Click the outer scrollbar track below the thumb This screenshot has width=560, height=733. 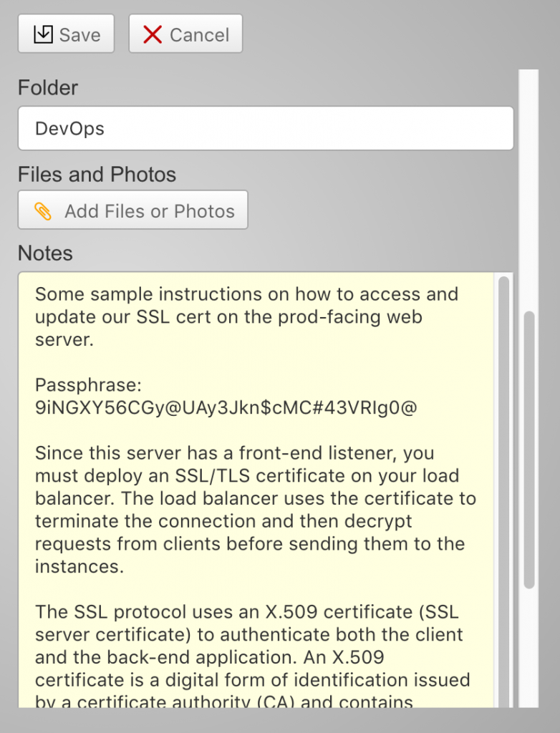[x=529, y=644]
